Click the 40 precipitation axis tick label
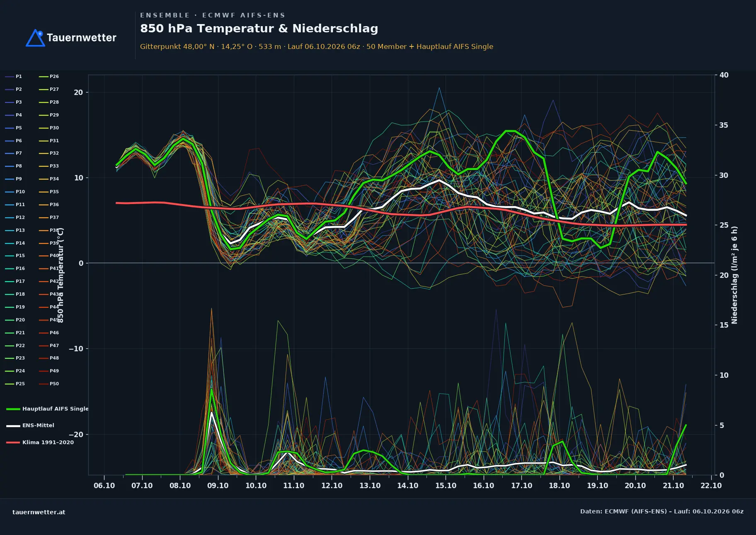 tap(724, 75)
